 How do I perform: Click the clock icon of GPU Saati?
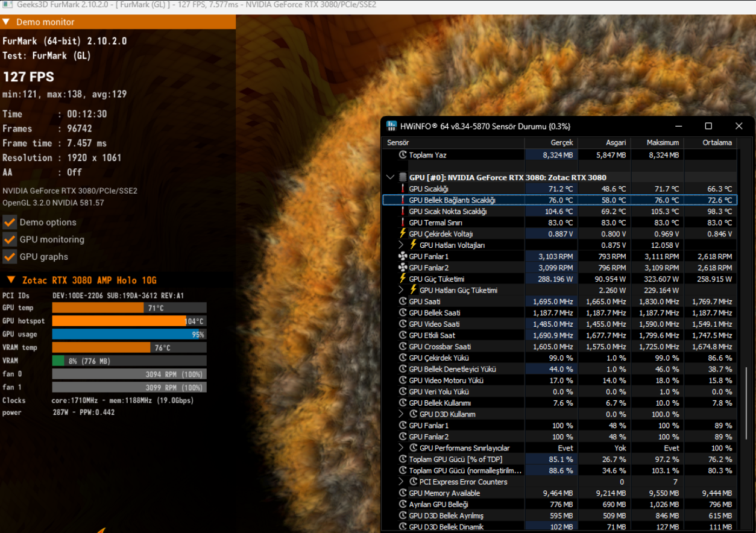tap(403, 301)
